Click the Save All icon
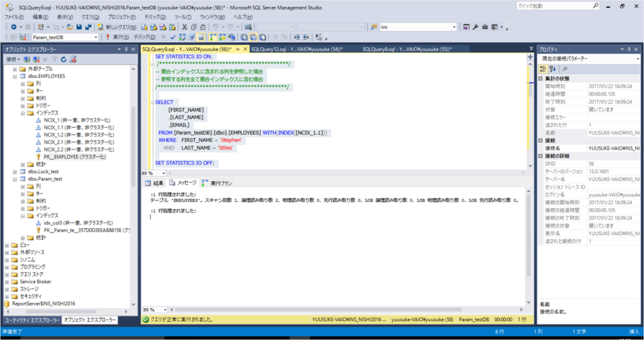 [88, 26]
